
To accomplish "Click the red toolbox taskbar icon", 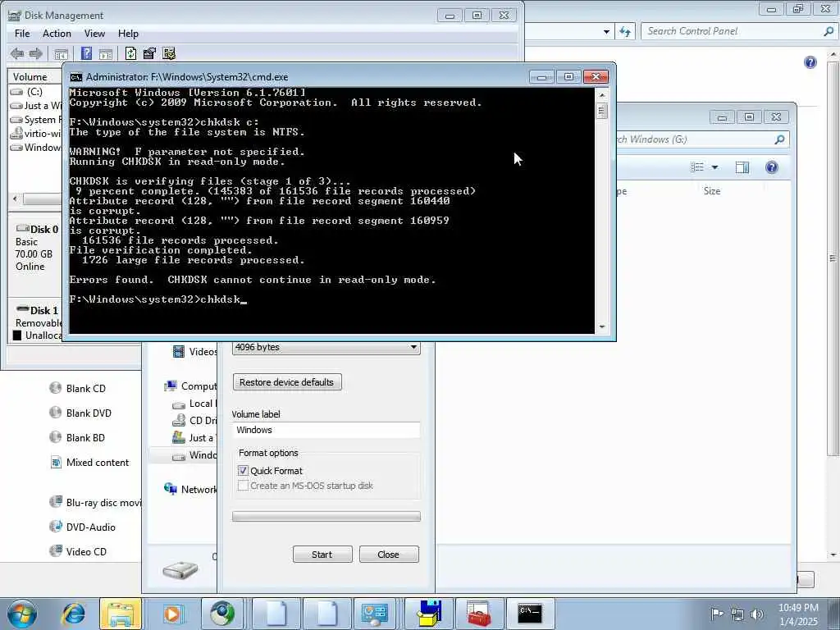I will pos(478,614).
